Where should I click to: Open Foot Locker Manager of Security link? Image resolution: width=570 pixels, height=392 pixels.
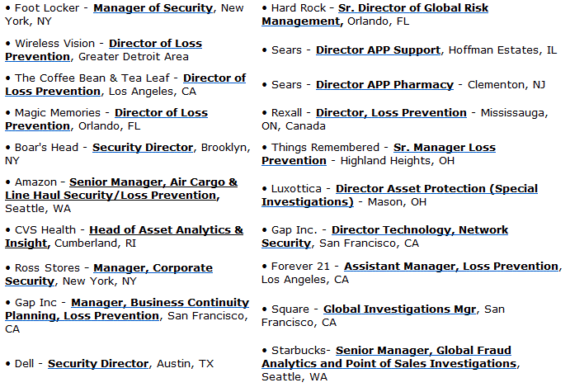click(x=153, y=8)
